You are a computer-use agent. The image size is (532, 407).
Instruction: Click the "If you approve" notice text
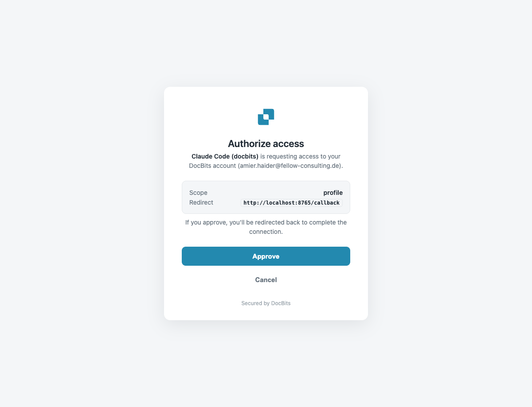(266, 227)
